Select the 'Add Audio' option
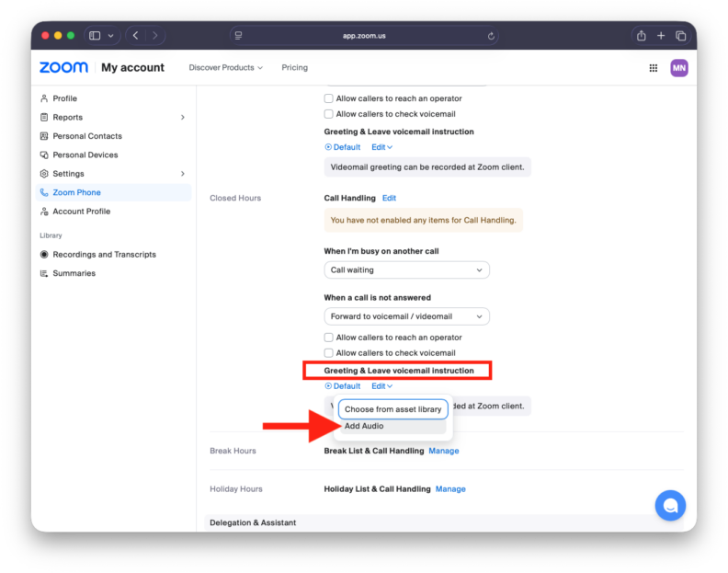Viewport: 728px width, 573px height. click(x=392, y=426)
